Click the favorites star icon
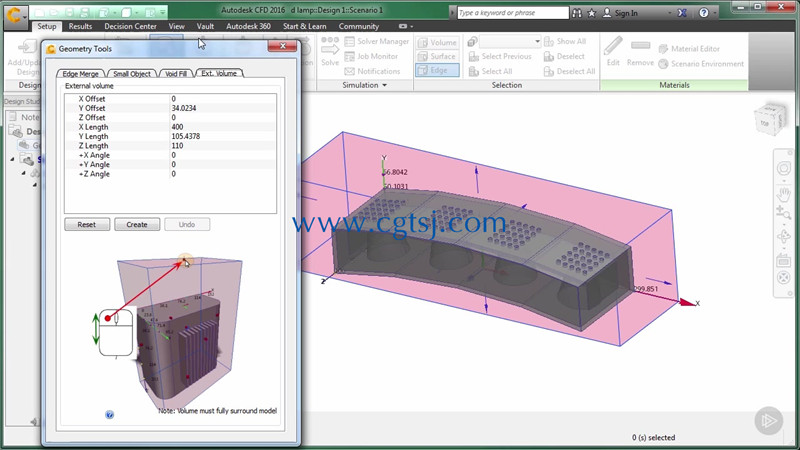The image size is (800, 450). (591, 13)
